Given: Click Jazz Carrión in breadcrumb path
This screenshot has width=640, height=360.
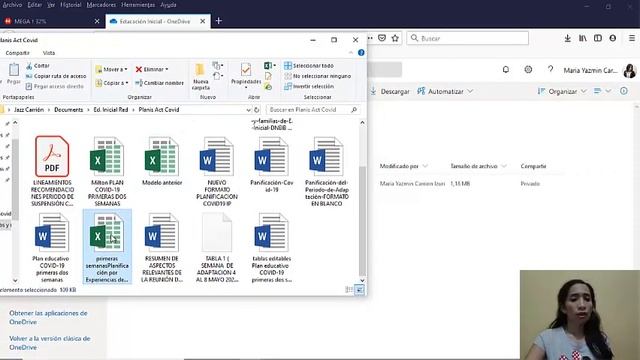Looking at the screenshot, I should (29, 110).
